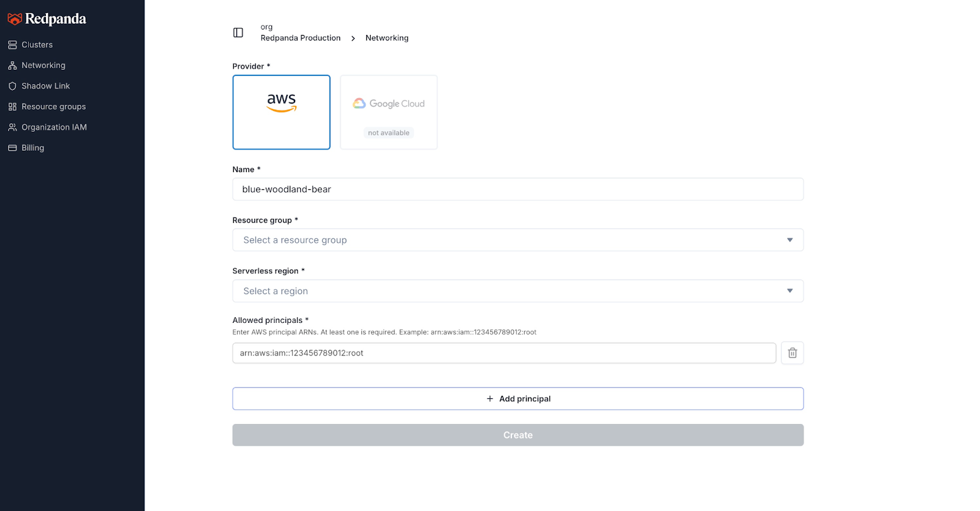The image size is (980, 511).
Task: Click the Redpanda logo
Action: pos(47,19)
